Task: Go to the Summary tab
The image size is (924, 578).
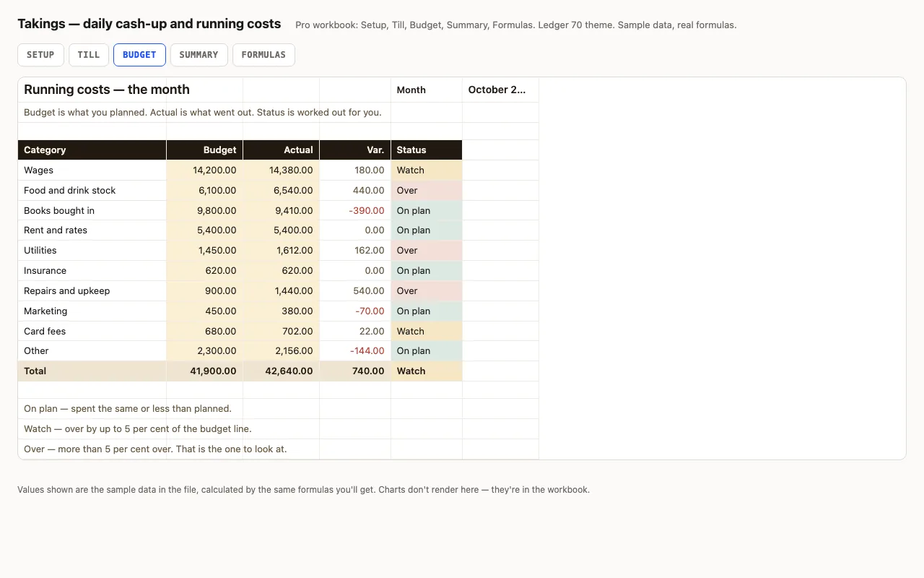Action: [199, 55]
